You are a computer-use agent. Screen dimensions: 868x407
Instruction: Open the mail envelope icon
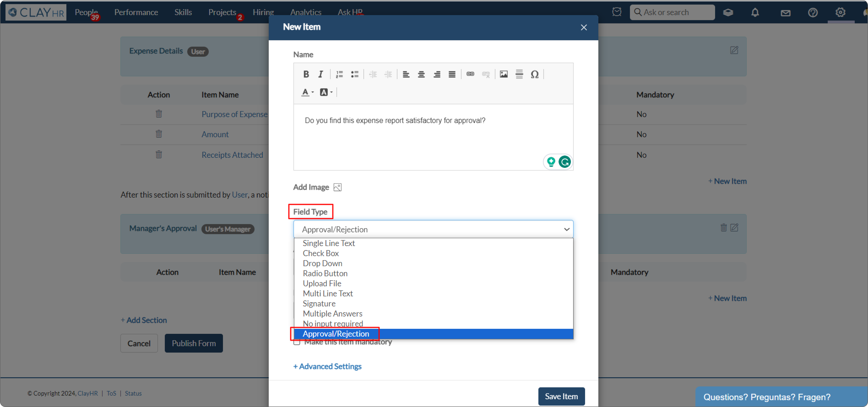[x=785, y=13]
